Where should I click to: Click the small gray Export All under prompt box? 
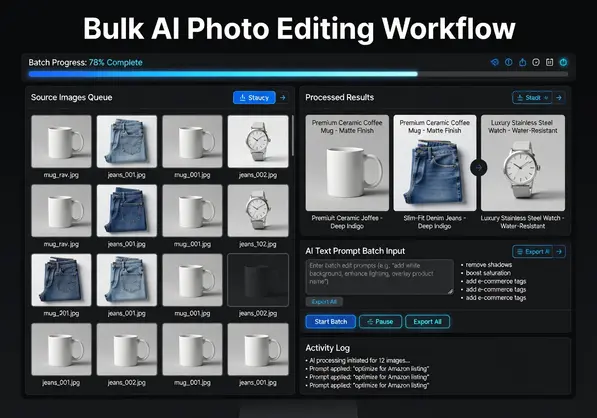pyautogui.click(x=324, y=302)
